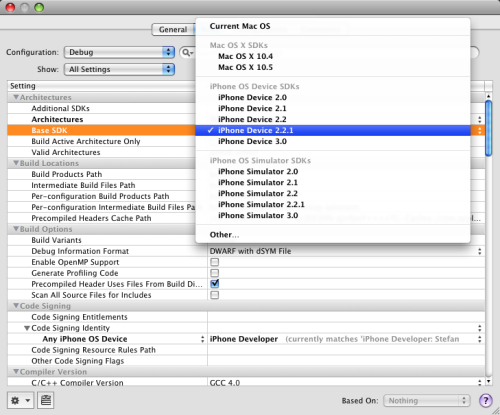Collapse the Compiler Version section
The height and width of the screenshot is (415, 500).
pos(16,371)
